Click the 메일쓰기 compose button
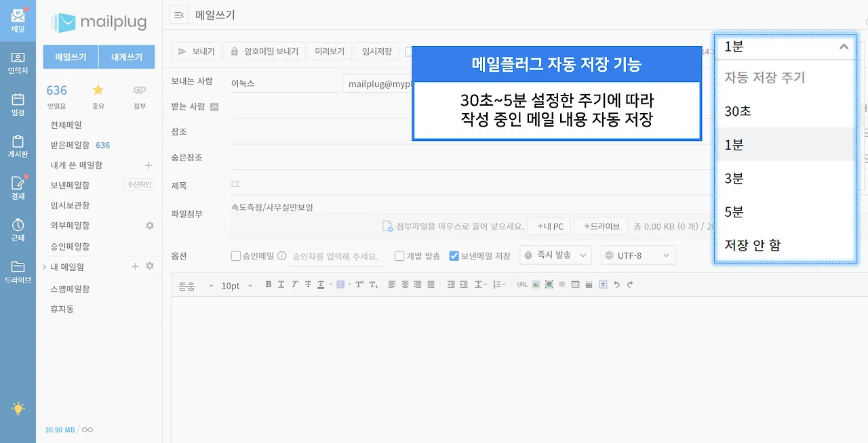 click(71, 57)
